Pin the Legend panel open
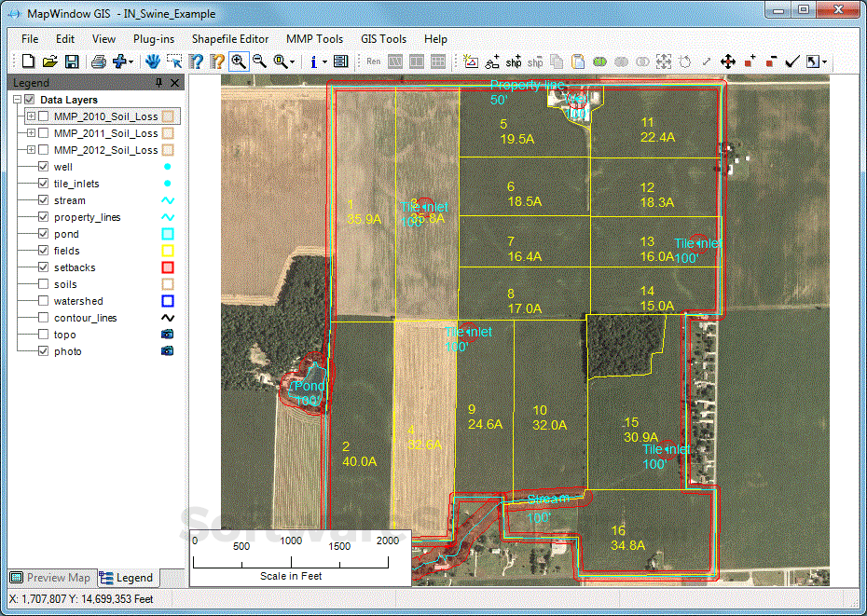This screenshot has width=867, height=616. [158, 82]
